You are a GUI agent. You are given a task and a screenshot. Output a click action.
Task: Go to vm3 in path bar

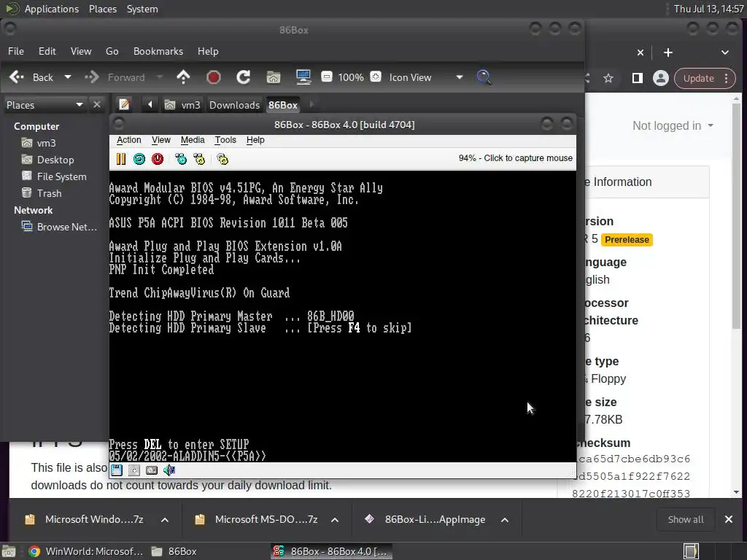tap(182, 105)
